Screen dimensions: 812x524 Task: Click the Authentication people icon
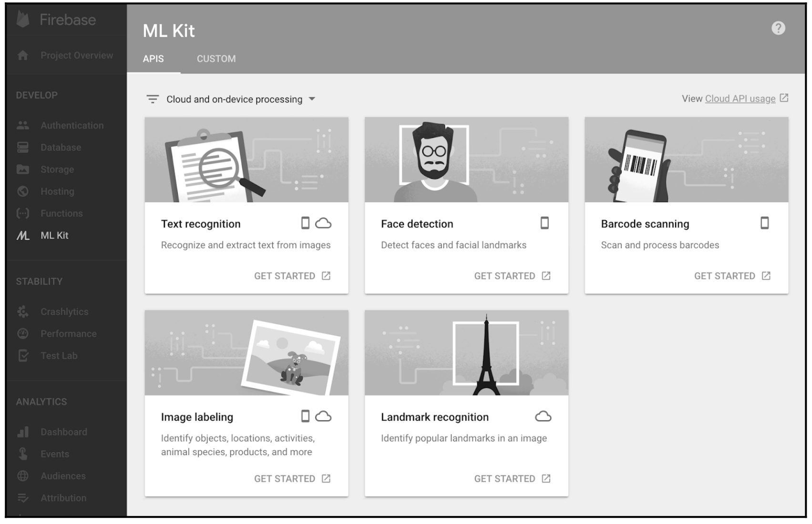click(23, 126)
